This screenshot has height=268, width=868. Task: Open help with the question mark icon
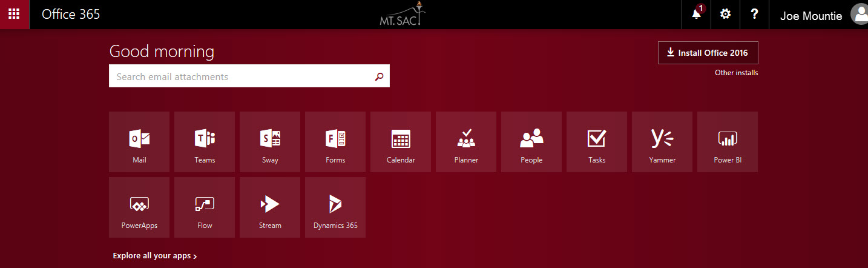754,15
